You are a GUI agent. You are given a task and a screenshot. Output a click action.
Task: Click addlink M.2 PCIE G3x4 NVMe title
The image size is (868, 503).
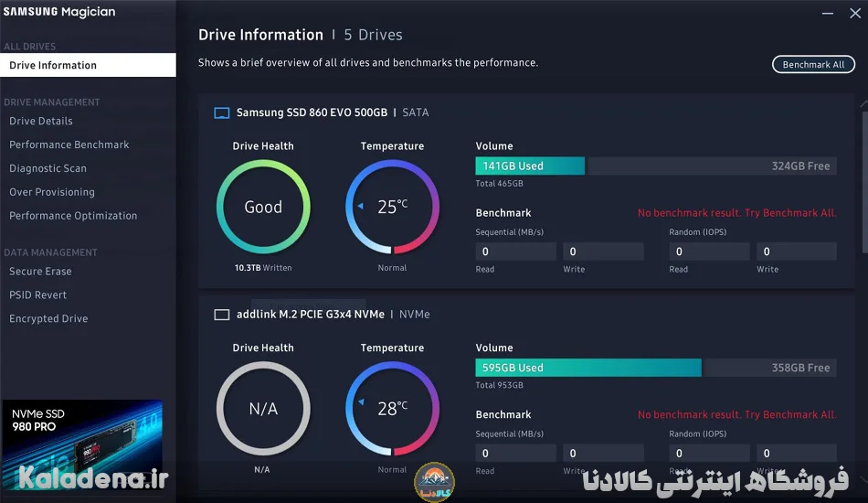(x=311, y=314)
